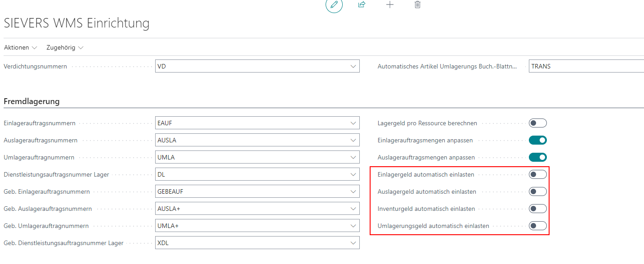Open the Zugehörig menu
The height and width of the screenshot is (264, 644).
[x=65, y=47]
